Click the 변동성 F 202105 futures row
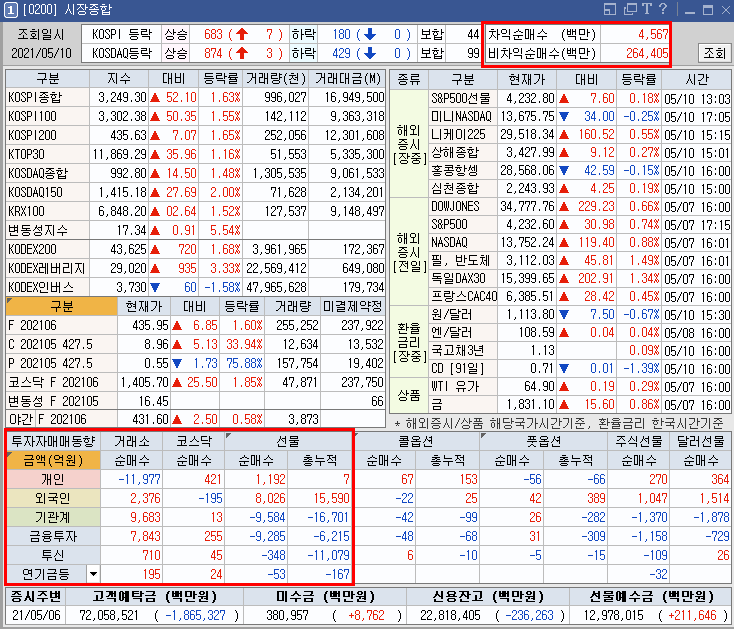This screenshot has width=734, height=629. tap(195, 401)
